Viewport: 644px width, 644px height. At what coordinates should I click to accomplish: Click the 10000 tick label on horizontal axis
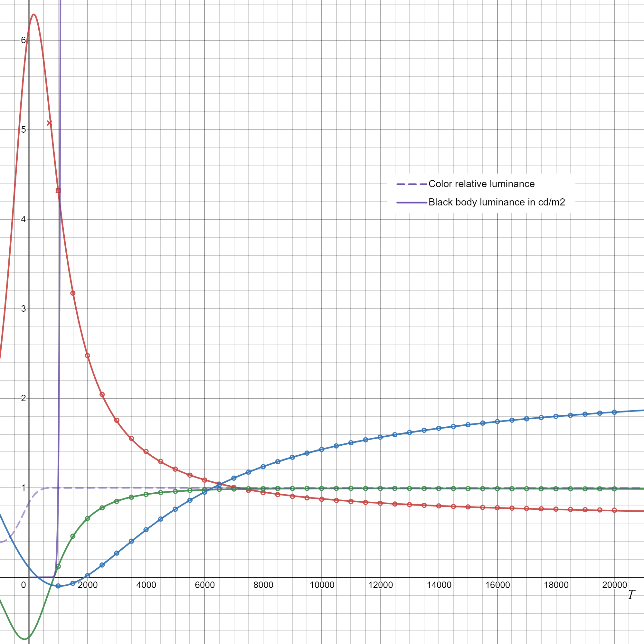pos(322,585)
